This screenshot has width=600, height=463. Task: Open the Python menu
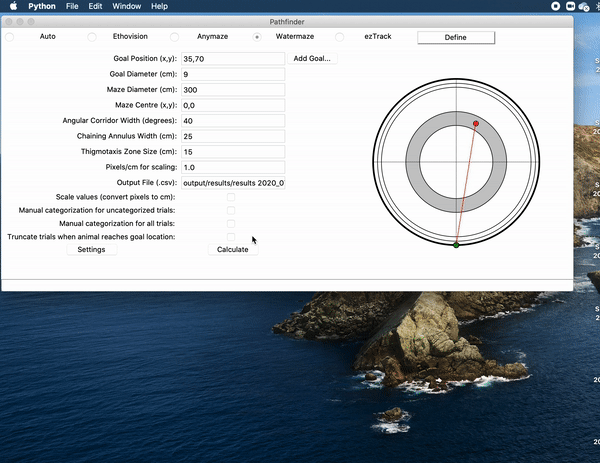pyautogui.click(x=42, y=6)
